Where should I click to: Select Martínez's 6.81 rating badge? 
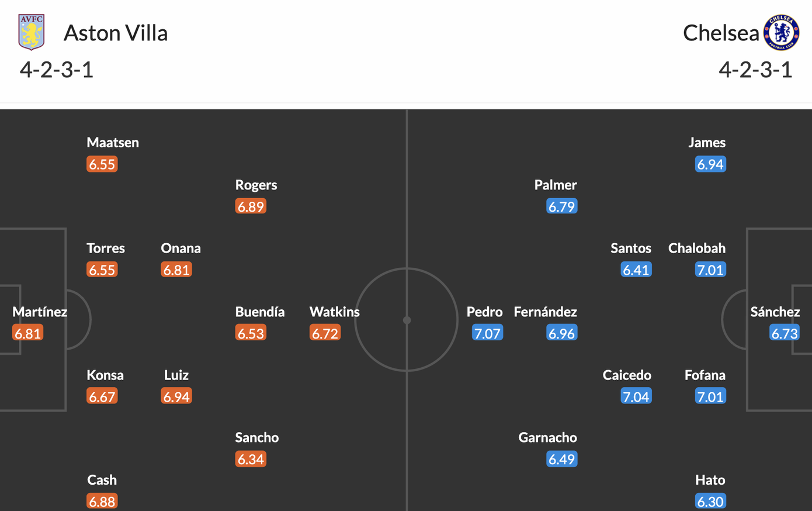pyautogui.click(x=28, y=333)
